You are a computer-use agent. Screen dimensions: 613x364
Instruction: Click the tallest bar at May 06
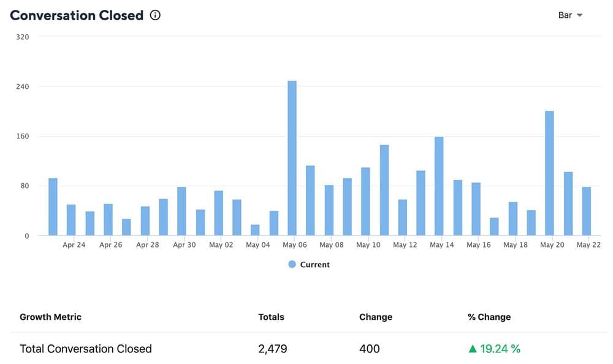click(292, 158)
